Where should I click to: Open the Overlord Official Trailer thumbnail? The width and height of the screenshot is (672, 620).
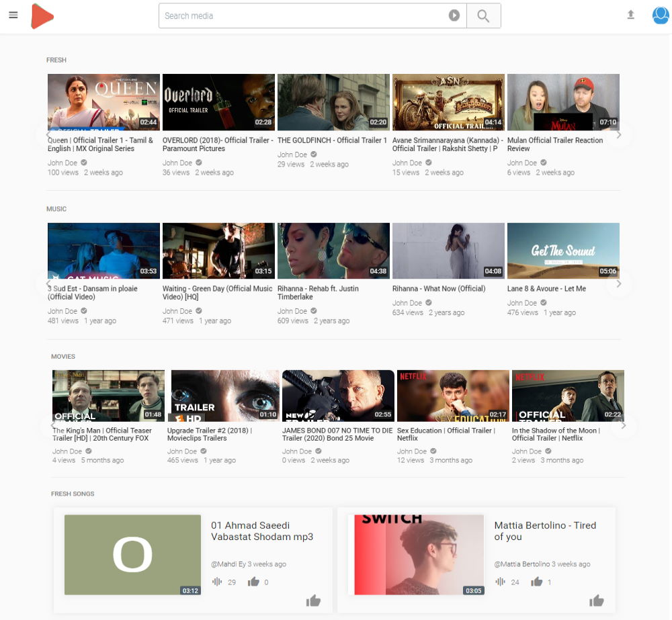point(218,102)
